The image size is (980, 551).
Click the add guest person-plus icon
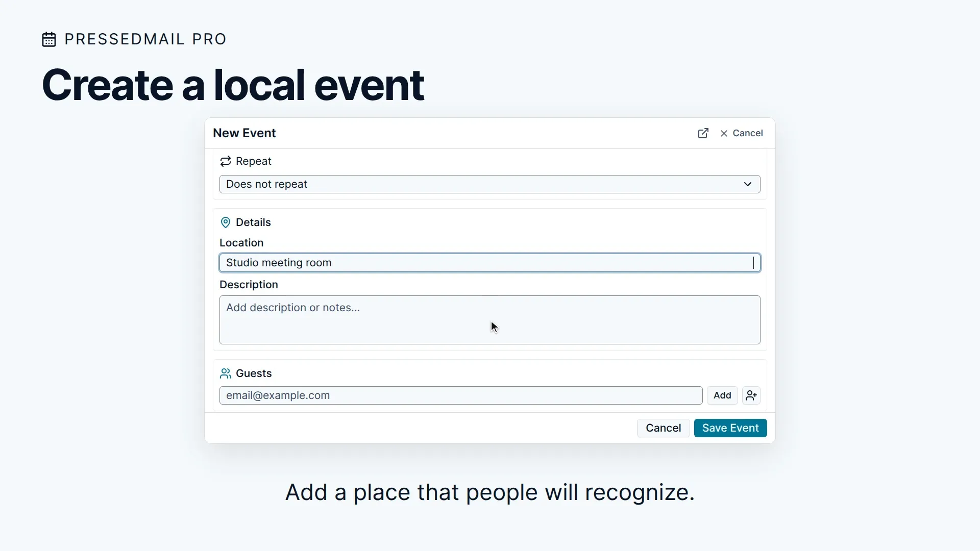coord(751,395)
